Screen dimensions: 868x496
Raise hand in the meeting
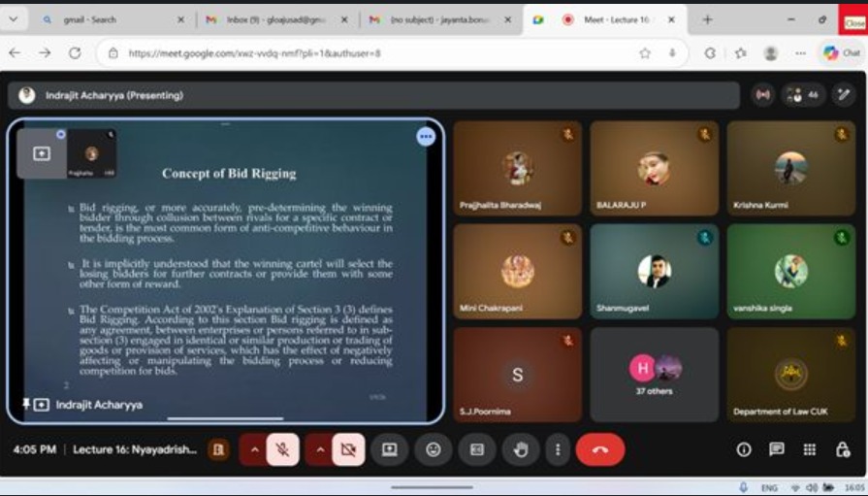[x=520, y=449]
